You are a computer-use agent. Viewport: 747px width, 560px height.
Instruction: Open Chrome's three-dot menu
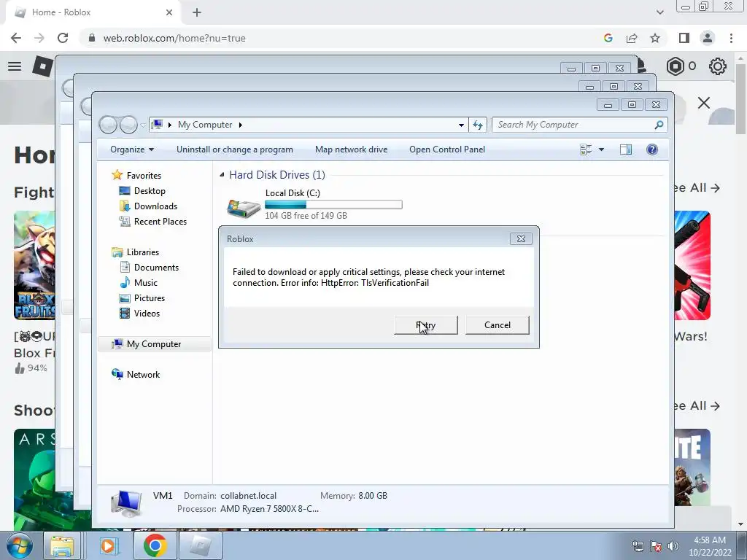pos(731,38)
